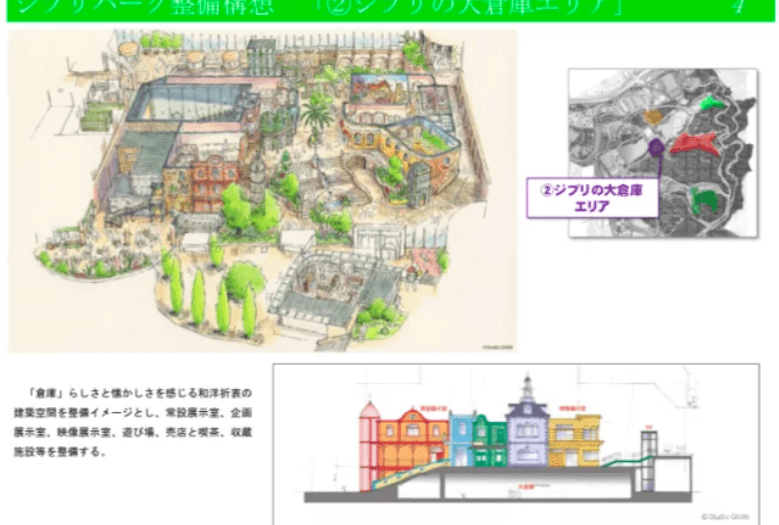Click the orange area marker on the map
Viewport: 779px width, 525px height.
(653, 117)
